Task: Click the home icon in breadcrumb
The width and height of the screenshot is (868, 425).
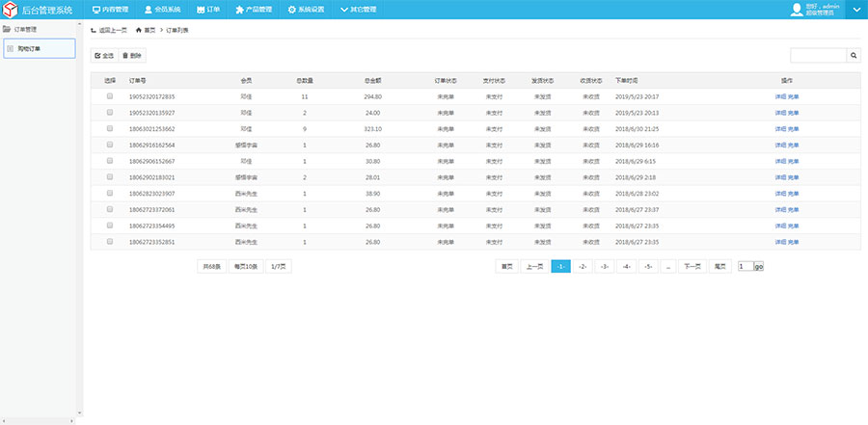Action: point(136,31)
